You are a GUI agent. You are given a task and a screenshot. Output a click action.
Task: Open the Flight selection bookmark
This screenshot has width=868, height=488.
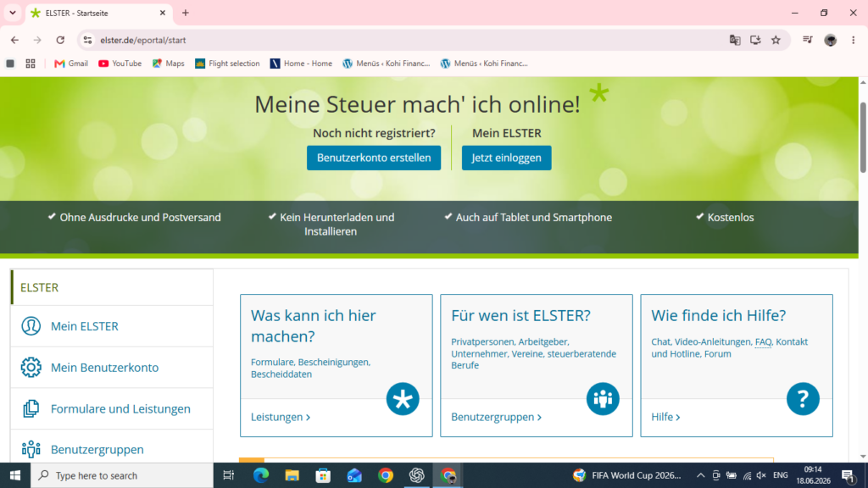[x=227, y=64]
